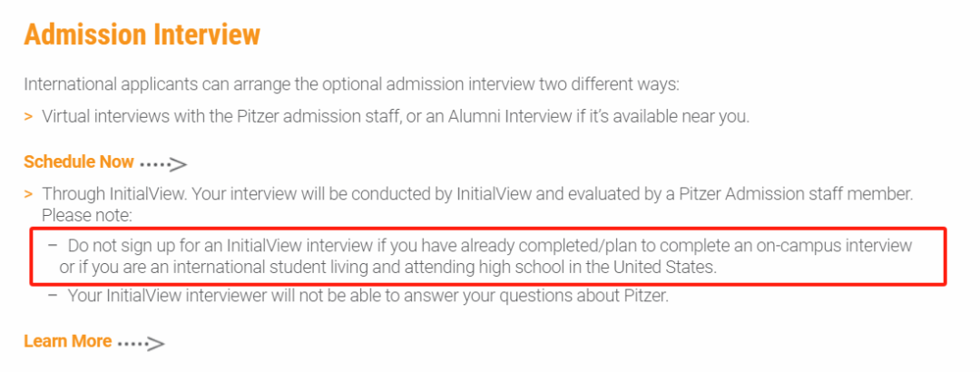Click the dash bullet before Do not sign up
Screen dimensions: 980x372
[53, 245]
